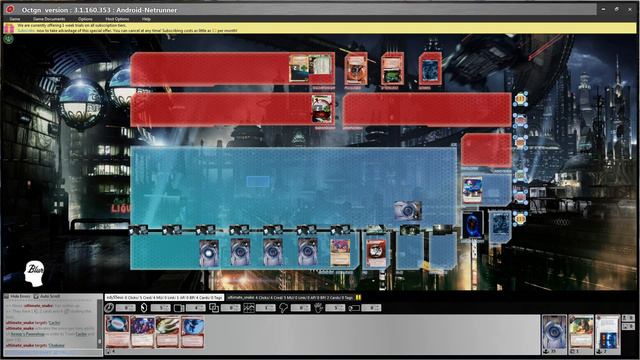Click the Subscribe link in the yellow banner
Image resolution: width=640 pixels, height=360 pixels.
(26, 31)
